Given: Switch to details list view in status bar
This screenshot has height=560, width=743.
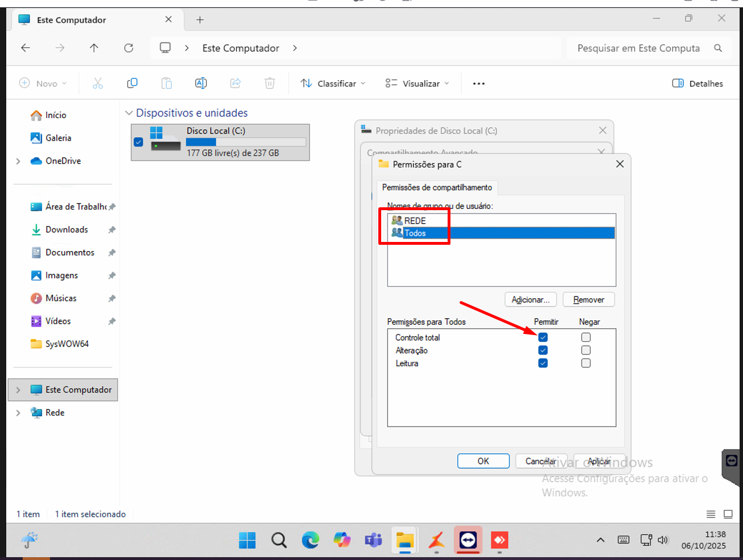Looking at the screenshot, I should coord(711,514).
